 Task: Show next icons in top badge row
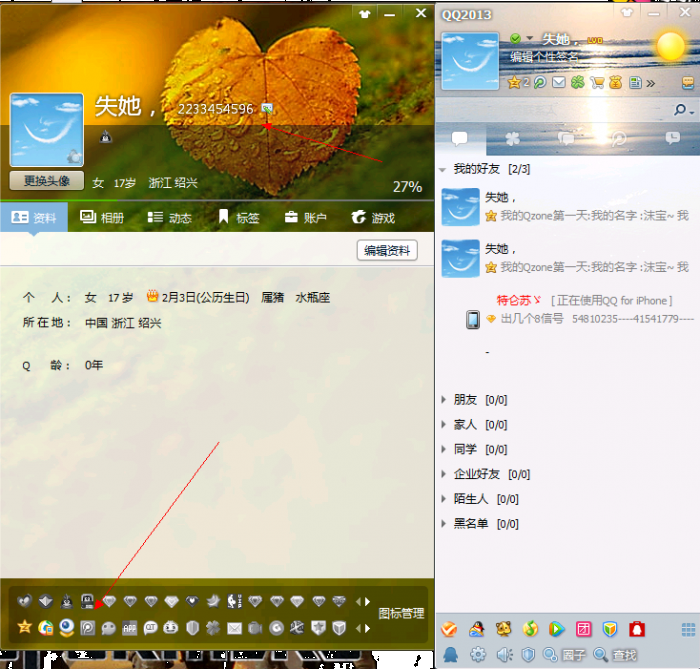(x=368, y=602)
